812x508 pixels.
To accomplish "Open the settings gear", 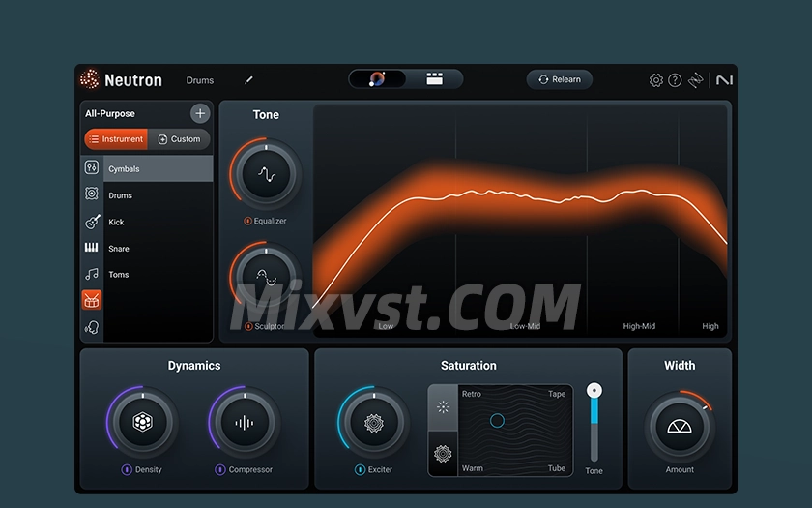I will click(656, 79).
